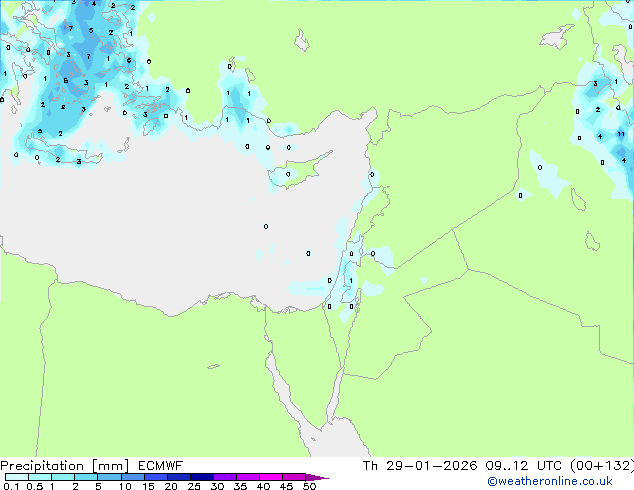
Task: Select the 35–40 mm legend color swatch
Action: (247, 477)
